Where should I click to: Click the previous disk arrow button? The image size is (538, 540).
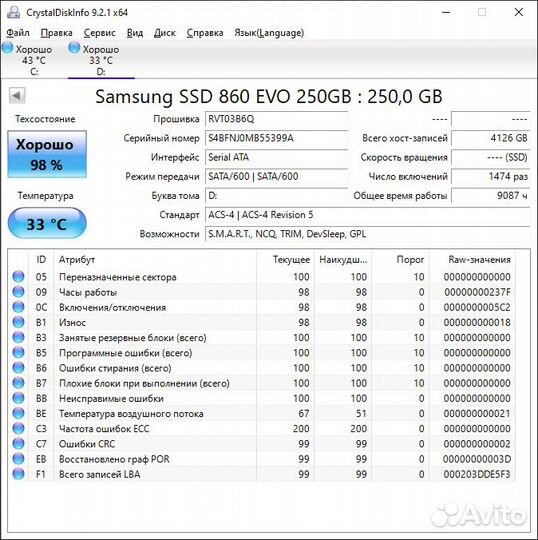click(x=17, y=95)
